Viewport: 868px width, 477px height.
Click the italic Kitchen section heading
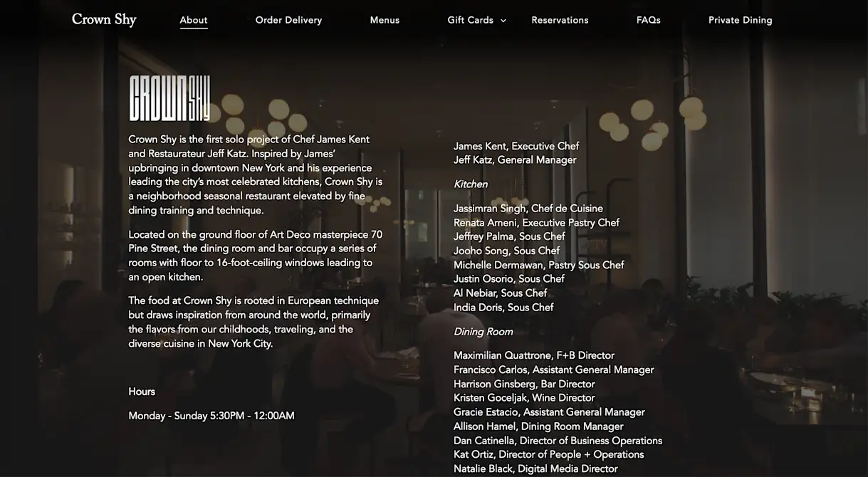471,184
